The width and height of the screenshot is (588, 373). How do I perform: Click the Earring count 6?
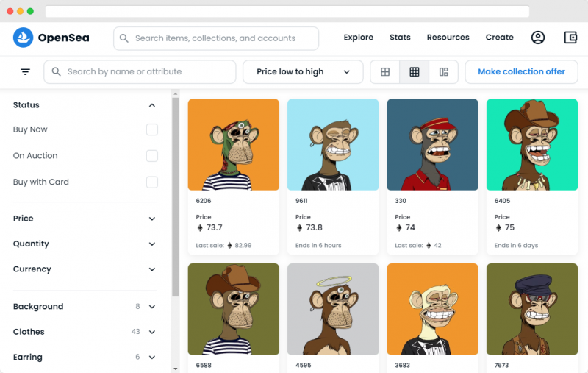click(137, 358)
